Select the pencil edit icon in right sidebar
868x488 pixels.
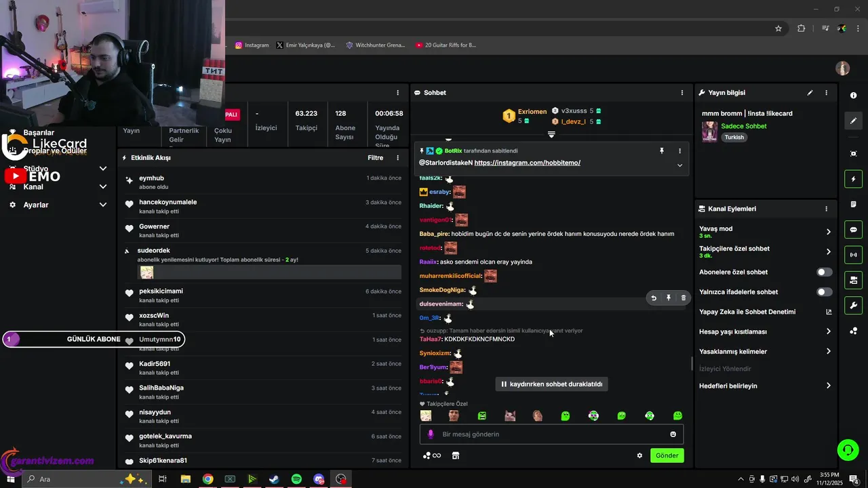(x=853, y=121)
